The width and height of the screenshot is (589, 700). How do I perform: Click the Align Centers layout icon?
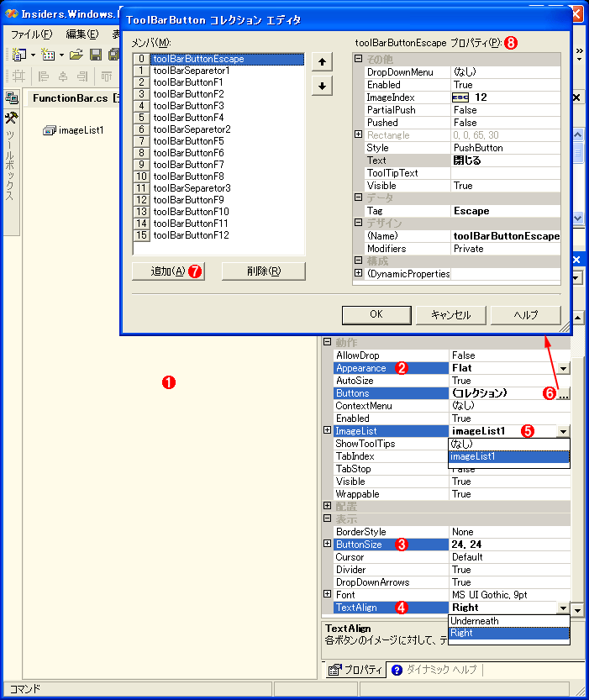63,76
